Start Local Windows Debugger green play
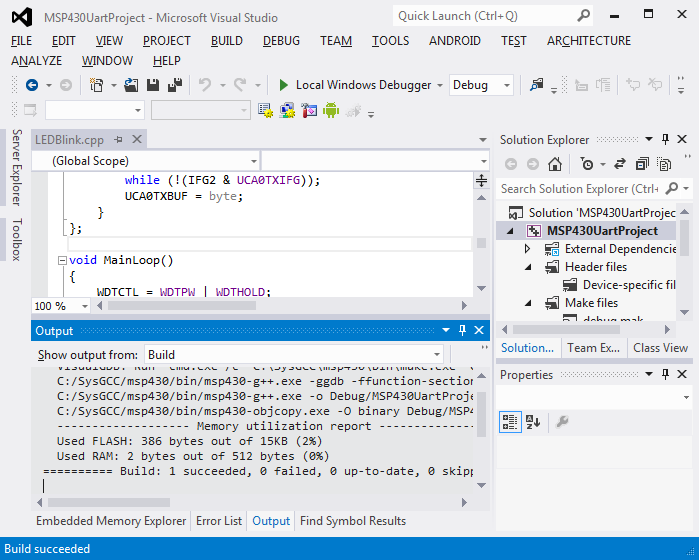Image resolution: width=699 pixels, height=560 pixels. tap(283, 85)
